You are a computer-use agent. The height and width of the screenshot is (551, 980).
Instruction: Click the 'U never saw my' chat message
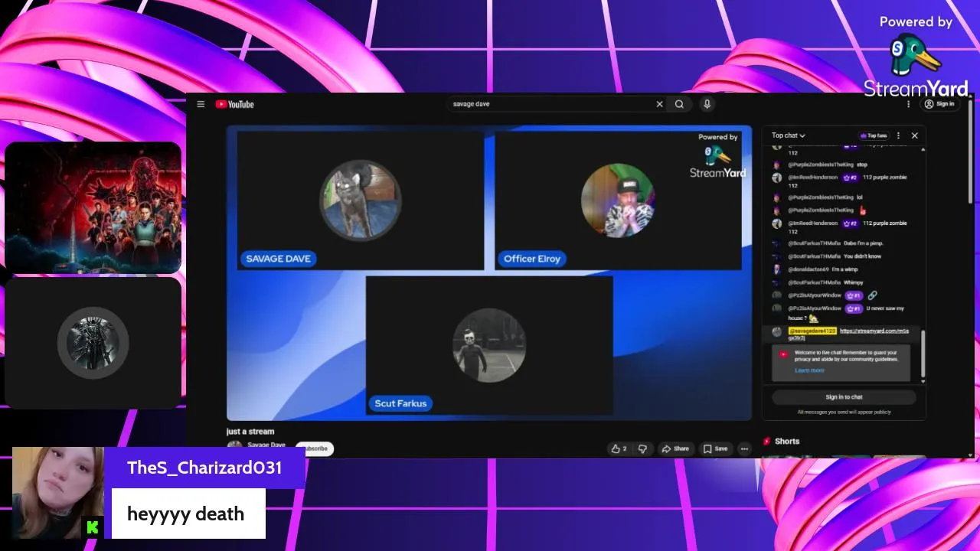(x=885, y=308)
